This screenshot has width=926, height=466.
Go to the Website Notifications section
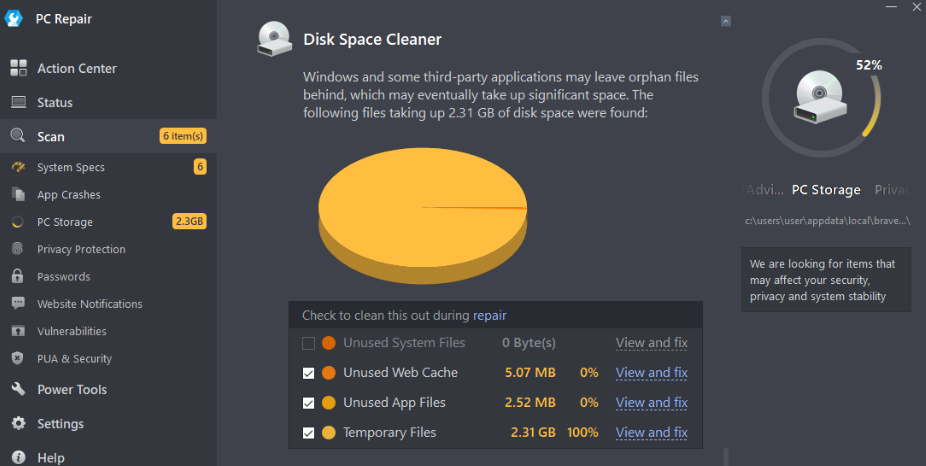click(90, 304)
